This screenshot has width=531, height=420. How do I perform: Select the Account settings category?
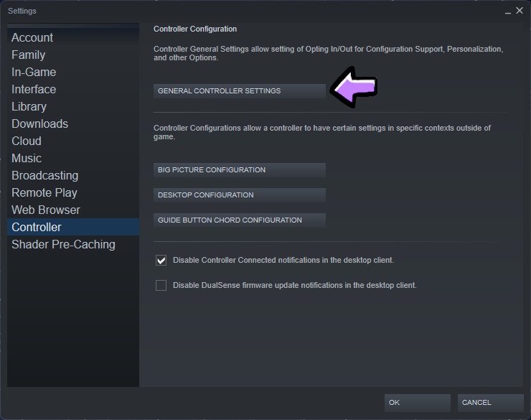coord(32,38)
